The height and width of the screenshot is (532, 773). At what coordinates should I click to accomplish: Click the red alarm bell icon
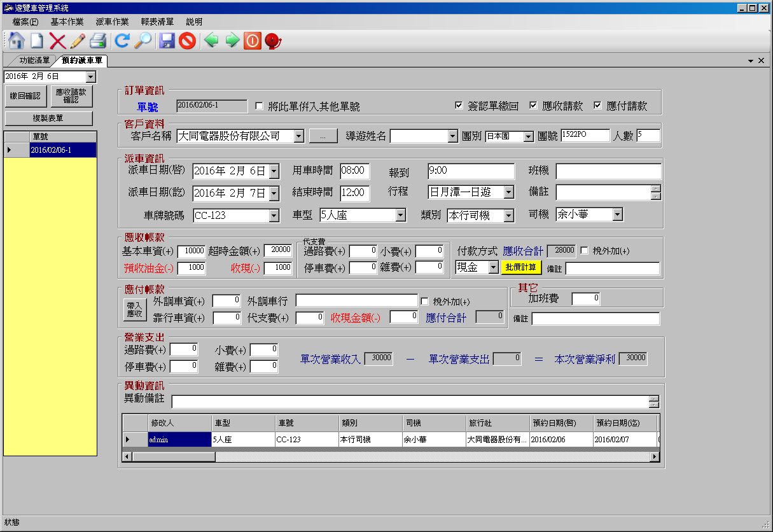[273, 41]
